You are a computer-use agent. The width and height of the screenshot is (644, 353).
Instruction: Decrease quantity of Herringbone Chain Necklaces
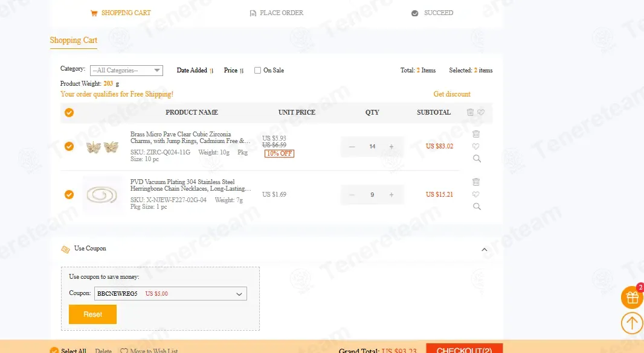pyautogui.click(x=352, y=194)
